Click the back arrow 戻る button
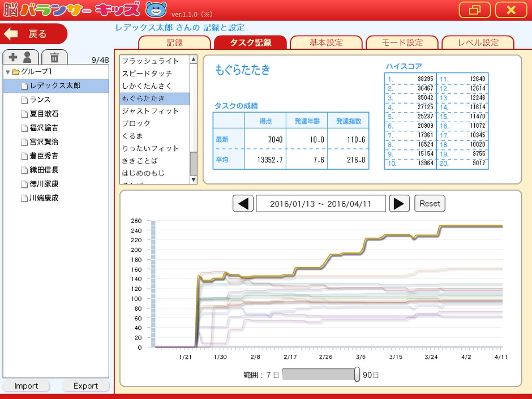Screen dimensions: 532x399 click(34, 34)
